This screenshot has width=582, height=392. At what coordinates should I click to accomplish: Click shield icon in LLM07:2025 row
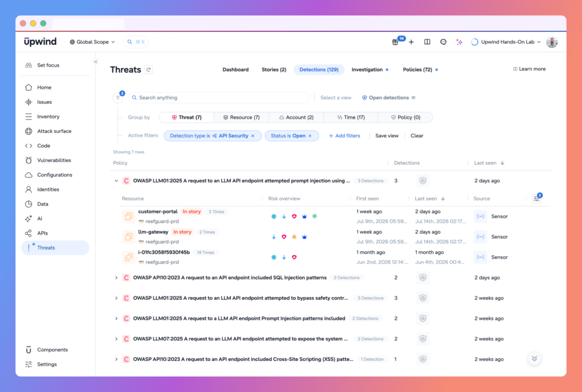[423, 339]
